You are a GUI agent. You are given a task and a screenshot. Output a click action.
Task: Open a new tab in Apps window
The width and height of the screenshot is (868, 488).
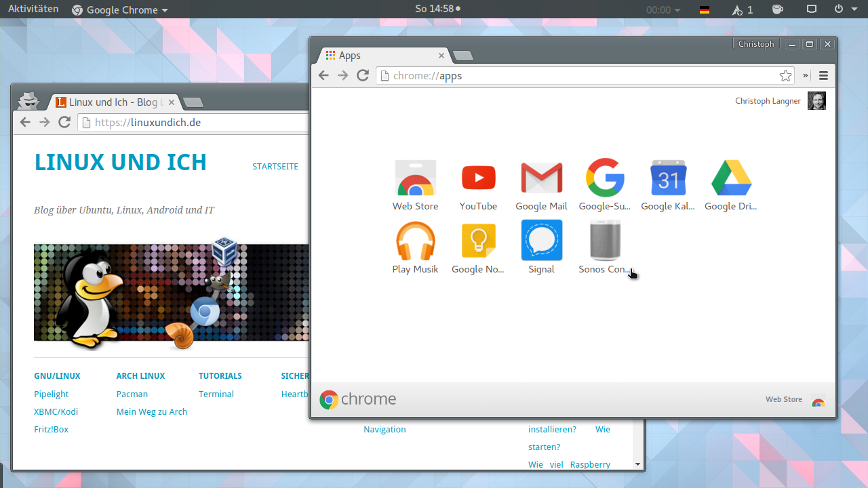[x=462, y=56]
